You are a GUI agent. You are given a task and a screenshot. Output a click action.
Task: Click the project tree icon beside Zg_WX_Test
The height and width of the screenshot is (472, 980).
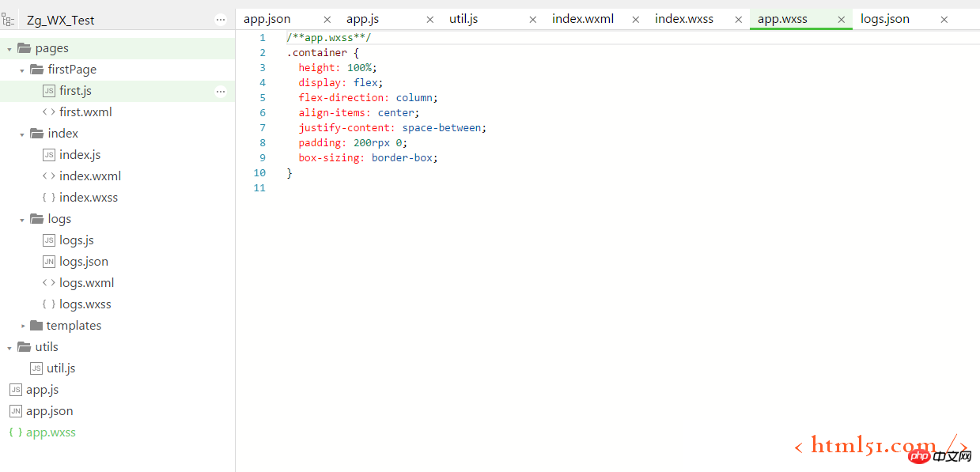click(8, 20)
